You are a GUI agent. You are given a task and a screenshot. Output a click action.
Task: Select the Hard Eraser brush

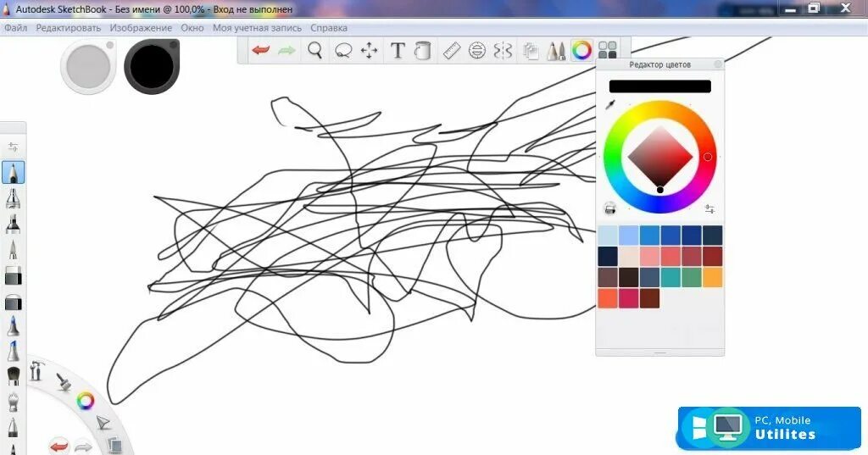(13, 275)
